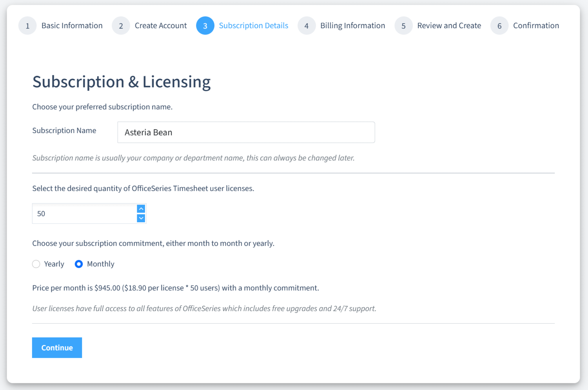Click the step 1 circle icon
The width and height of the screenshot is (588, 390).
point(27,26)
